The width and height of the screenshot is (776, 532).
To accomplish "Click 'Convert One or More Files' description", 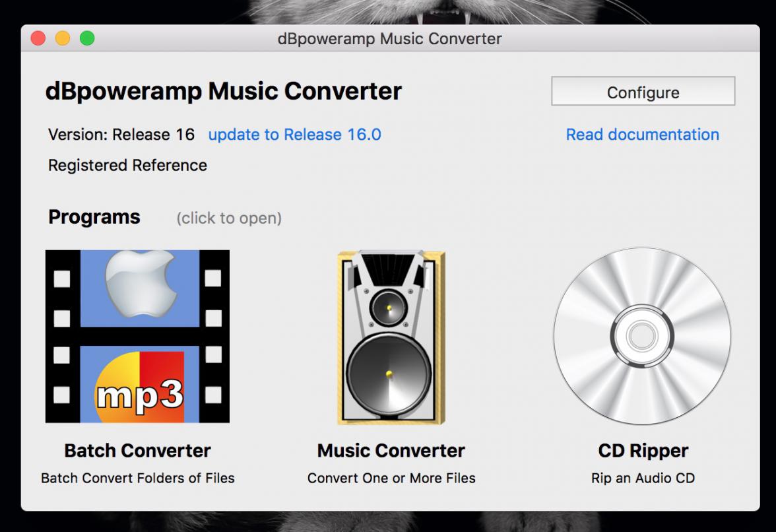I will 391,478.
